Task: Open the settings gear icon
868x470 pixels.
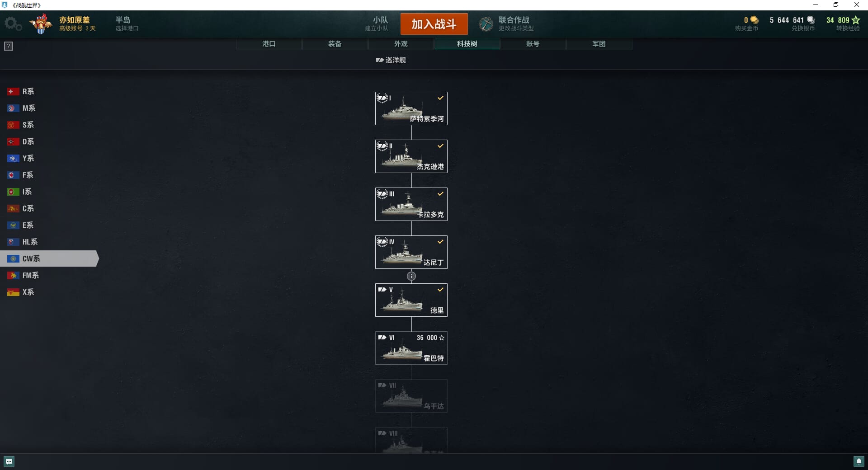Action: 12,23
